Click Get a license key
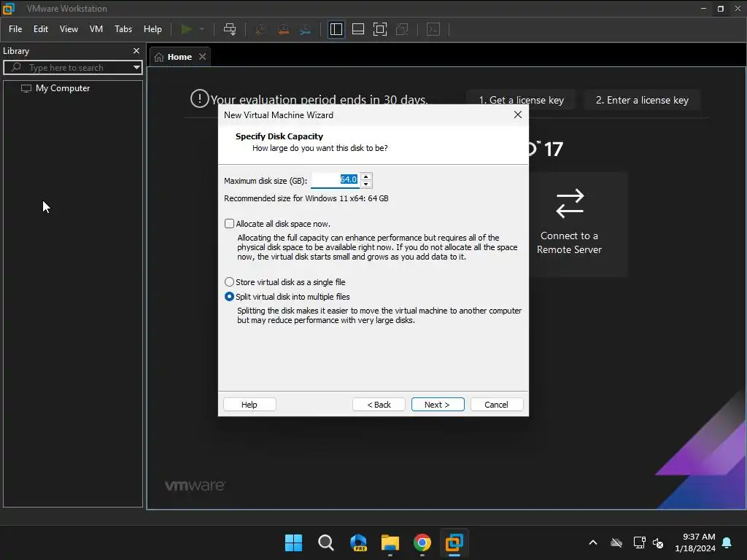The image size is (747, 560). click(521, 100)
